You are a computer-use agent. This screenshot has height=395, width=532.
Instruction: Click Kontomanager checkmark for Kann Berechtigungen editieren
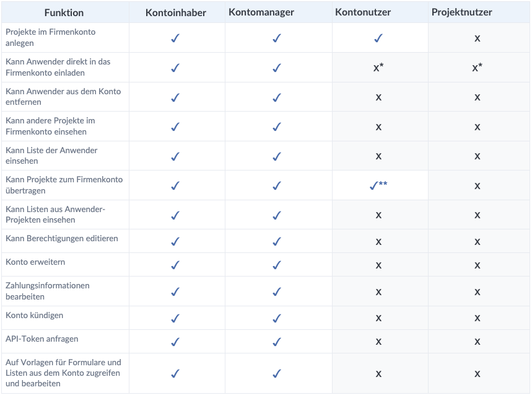[x=277, y=241]
